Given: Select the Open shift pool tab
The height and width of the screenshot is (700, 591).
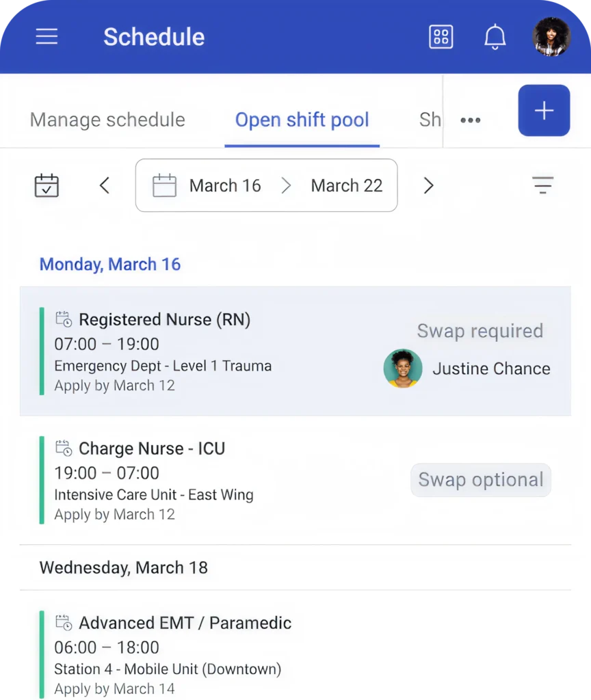Looking at the screenshot, I should 302,120.
